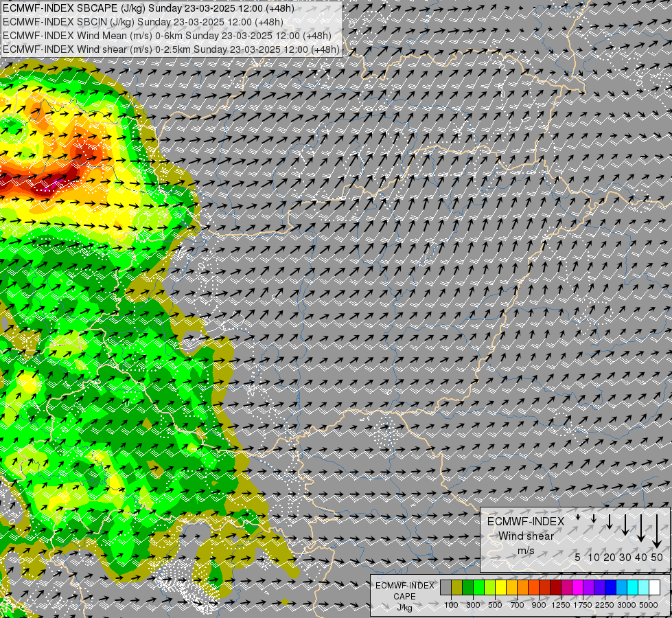Click the '5000' CAPE scale label
The width and height of the screenshot is (672, 618).
(x=649, y=605)
